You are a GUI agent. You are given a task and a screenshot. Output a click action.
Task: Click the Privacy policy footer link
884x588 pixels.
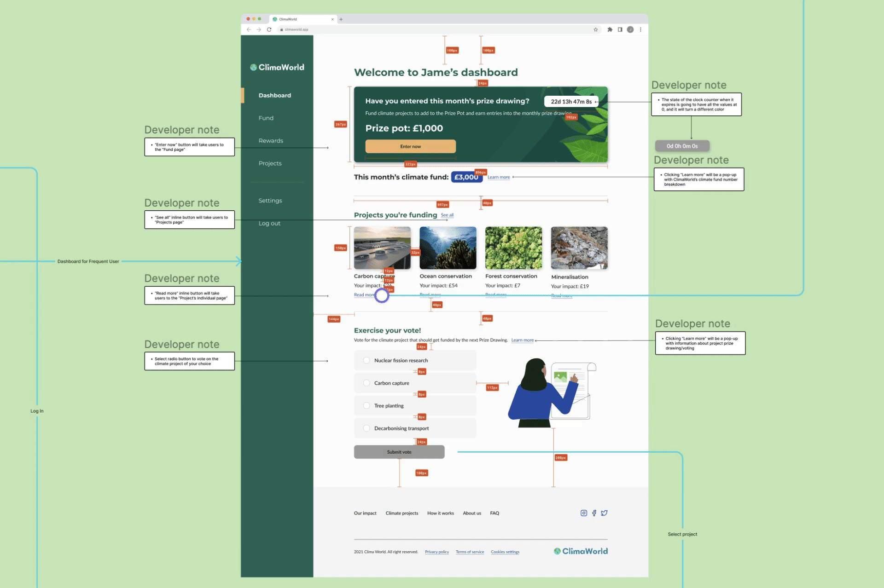pyautogui.click(x=436, y=552)
